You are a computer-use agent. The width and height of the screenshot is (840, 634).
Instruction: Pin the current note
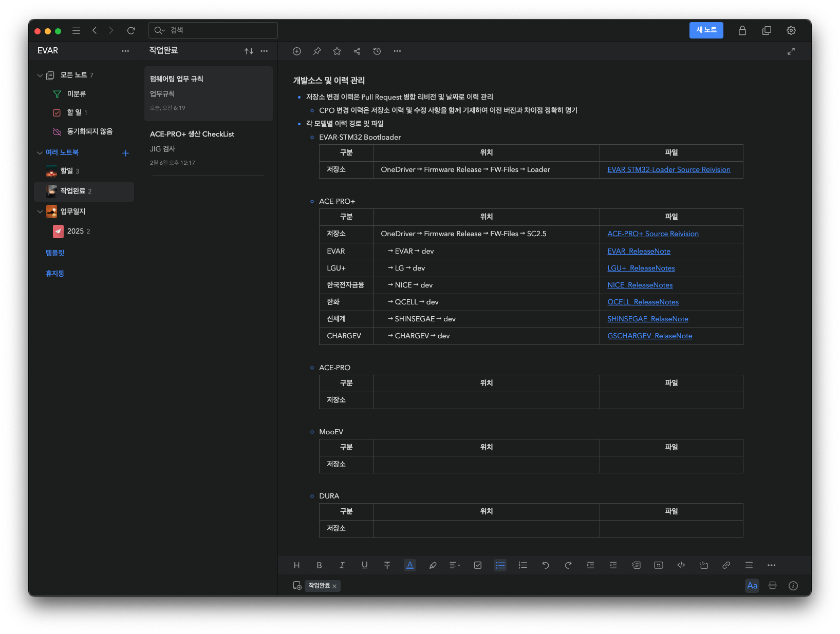[317, 51]
